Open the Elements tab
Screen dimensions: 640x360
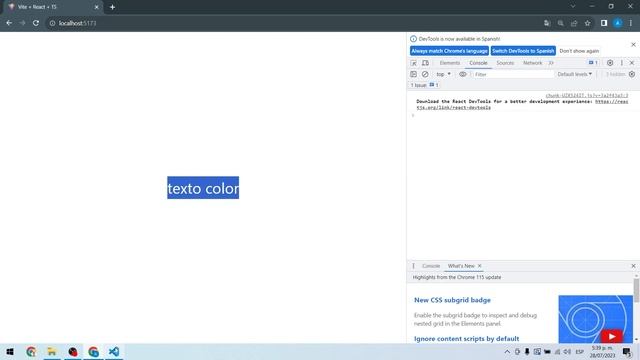click(x=449, y=63)
